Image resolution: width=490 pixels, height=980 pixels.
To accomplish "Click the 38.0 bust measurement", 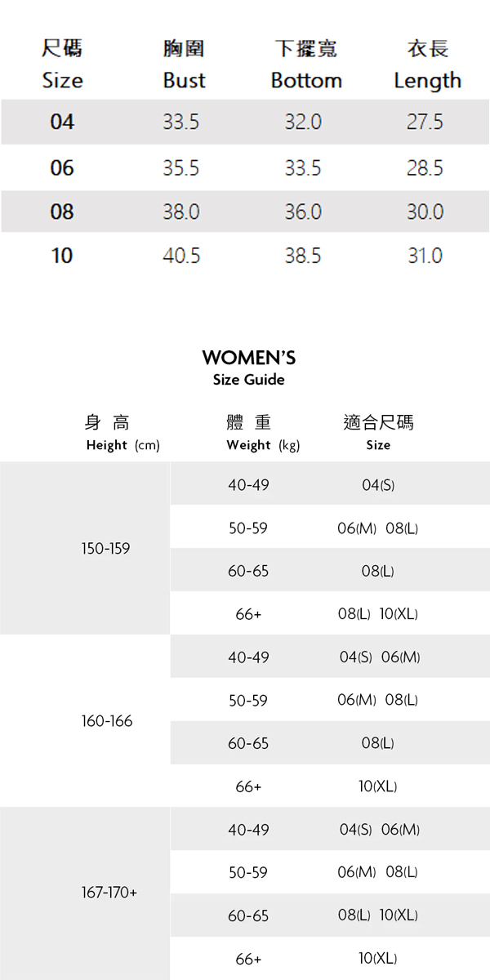I will pyautogui.click(x=181, y=212).
